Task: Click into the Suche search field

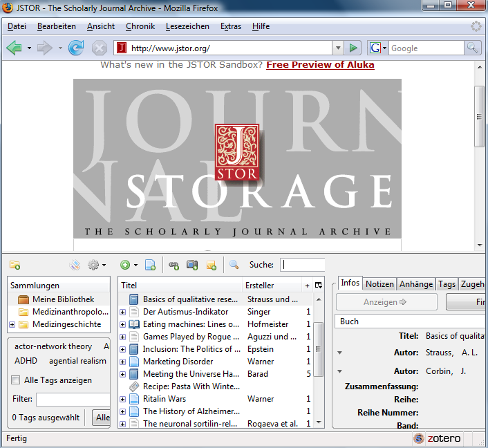Action: pyautogui.click(x=302, y=265)
